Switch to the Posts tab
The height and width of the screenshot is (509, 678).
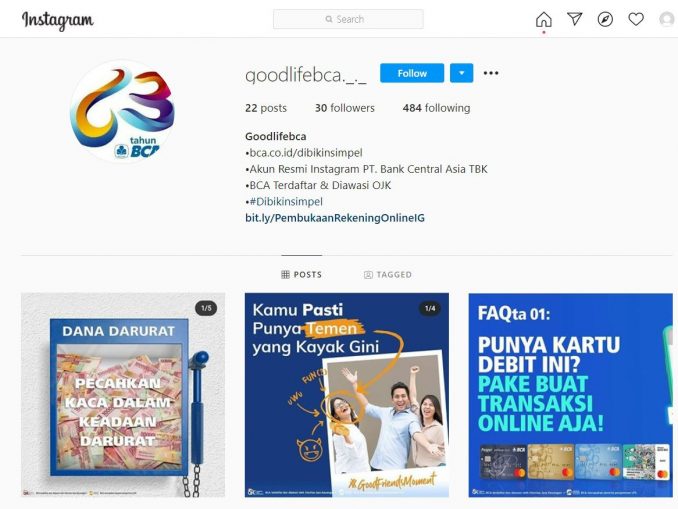click(301, 275)
